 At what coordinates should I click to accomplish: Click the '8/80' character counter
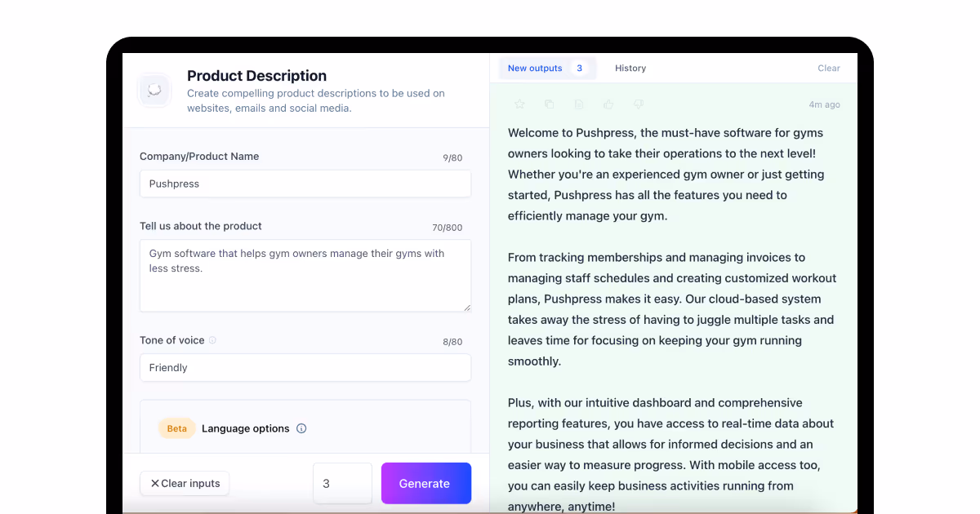tap(452, 343)
